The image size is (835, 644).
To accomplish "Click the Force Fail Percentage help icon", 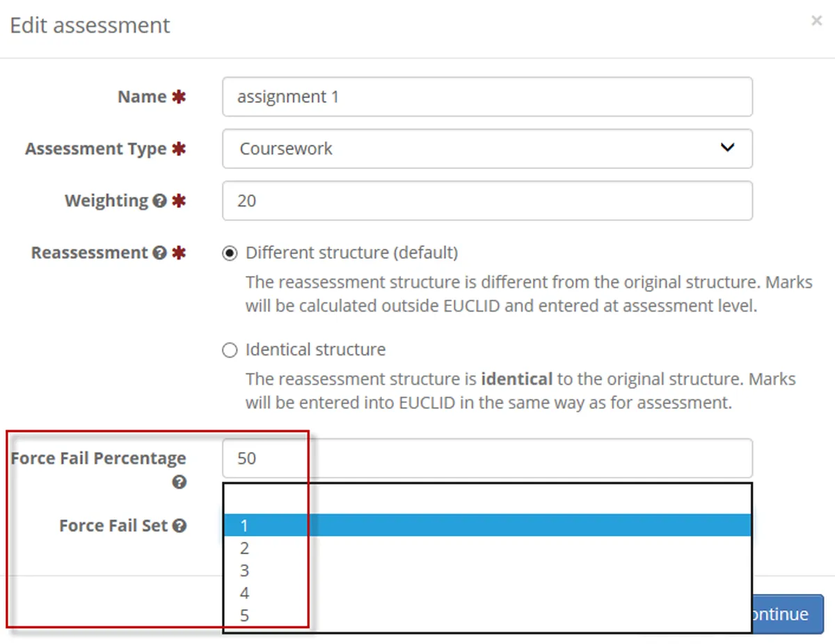I will point(180,482).
